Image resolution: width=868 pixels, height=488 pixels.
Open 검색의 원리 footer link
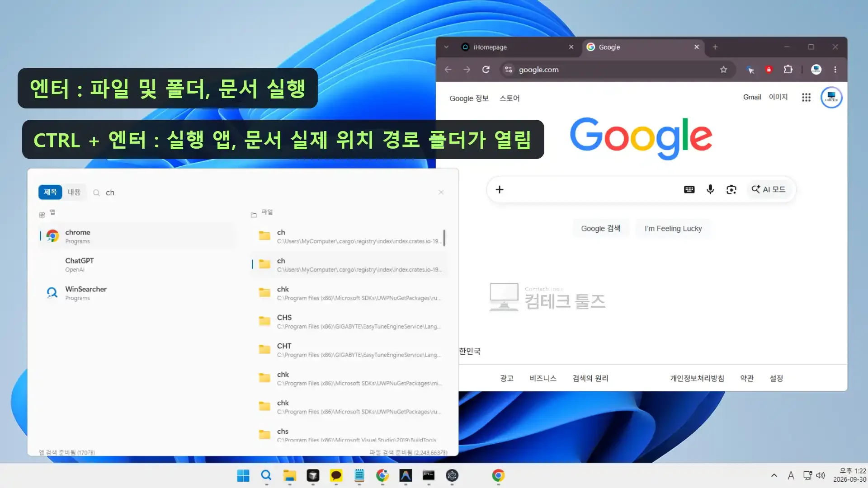(x=590, y=378)
